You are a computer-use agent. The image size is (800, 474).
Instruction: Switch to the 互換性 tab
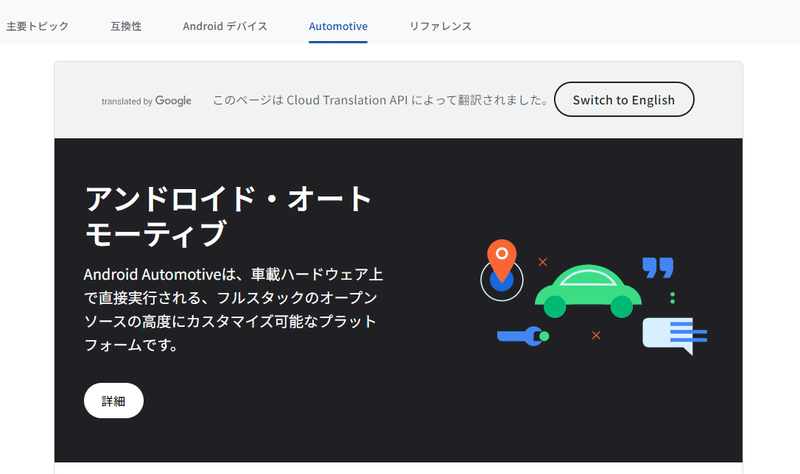126,26
